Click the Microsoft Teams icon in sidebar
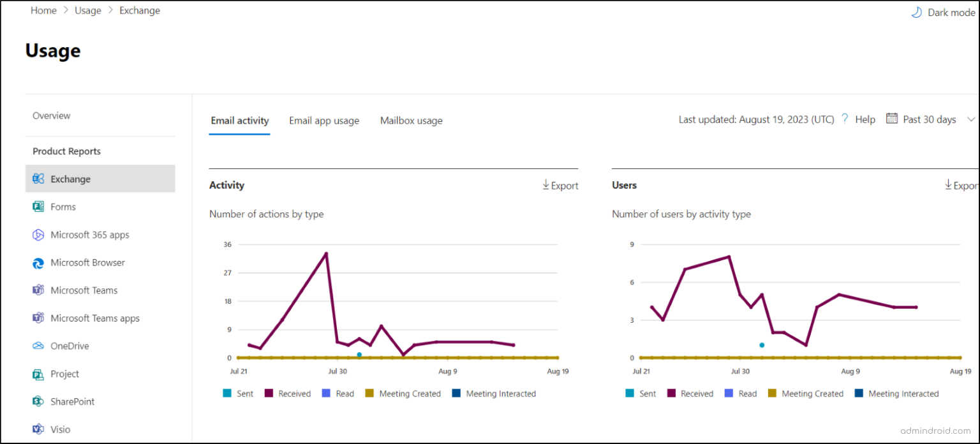This screenshot has width=980, height=444. click(39, 290)
